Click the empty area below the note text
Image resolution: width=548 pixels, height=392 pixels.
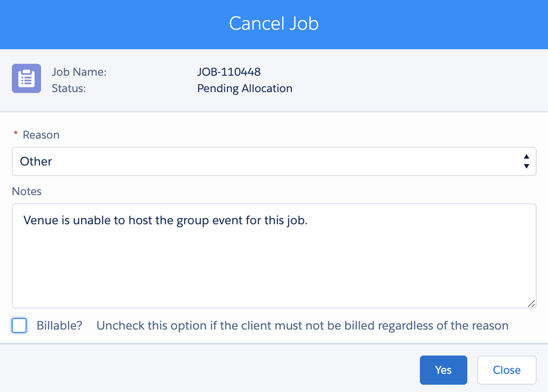pyautogui.click(x=274, y=269)
